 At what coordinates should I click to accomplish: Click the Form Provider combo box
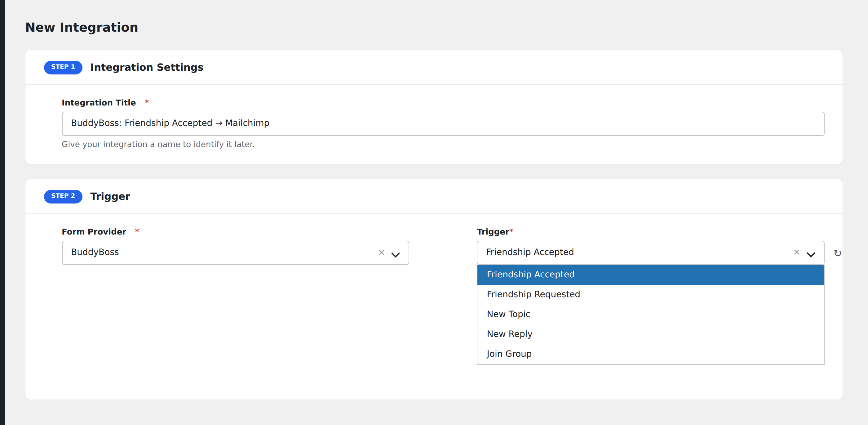235,253
